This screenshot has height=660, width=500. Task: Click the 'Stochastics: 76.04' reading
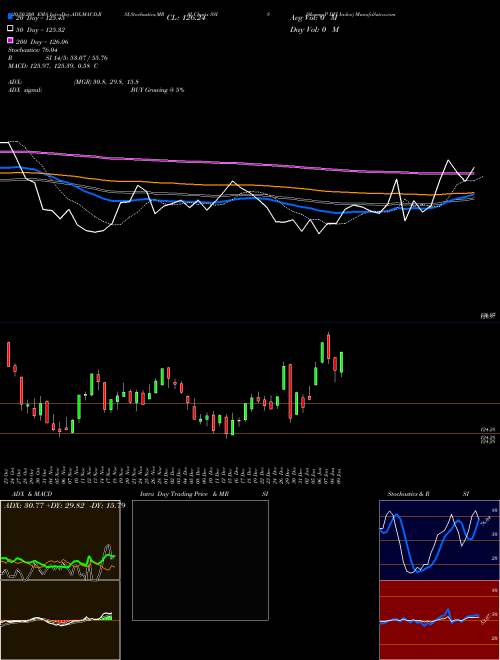point(33,50)
